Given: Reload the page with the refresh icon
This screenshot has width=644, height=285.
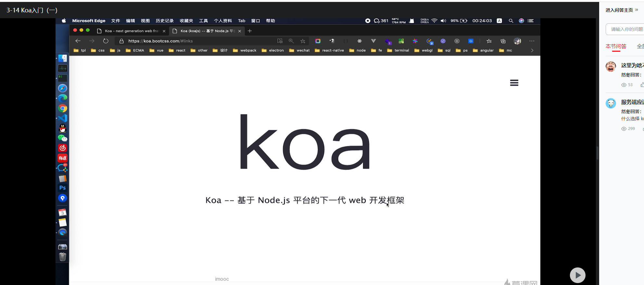Looking at the screenshot, I should tap(106, 41).
